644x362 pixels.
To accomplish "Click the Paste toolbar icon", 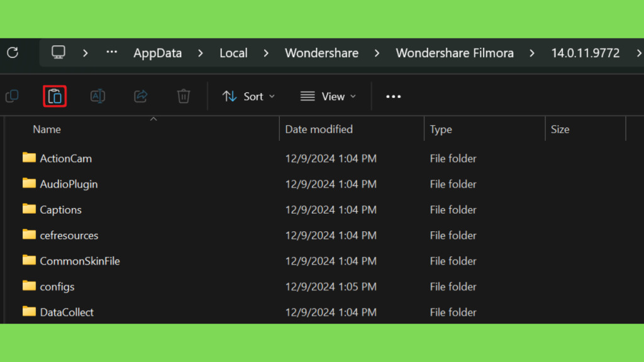I will [x=55, y=96].
